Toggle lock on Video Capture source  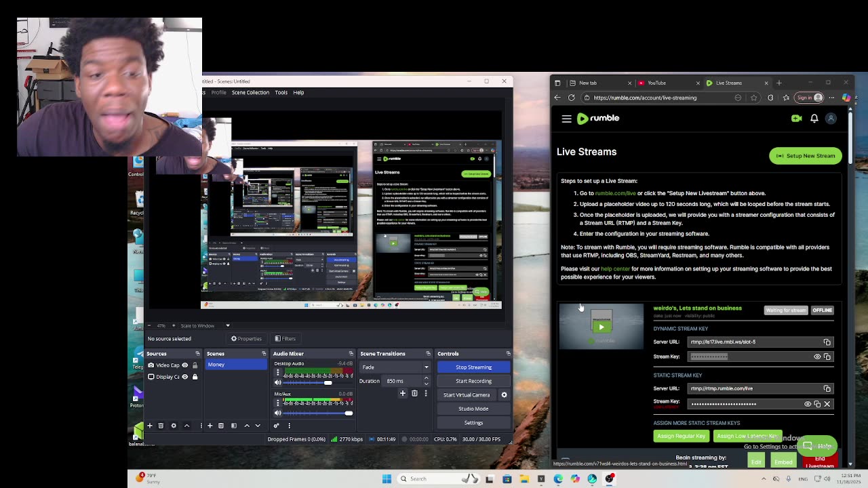[x=195, y=365]
